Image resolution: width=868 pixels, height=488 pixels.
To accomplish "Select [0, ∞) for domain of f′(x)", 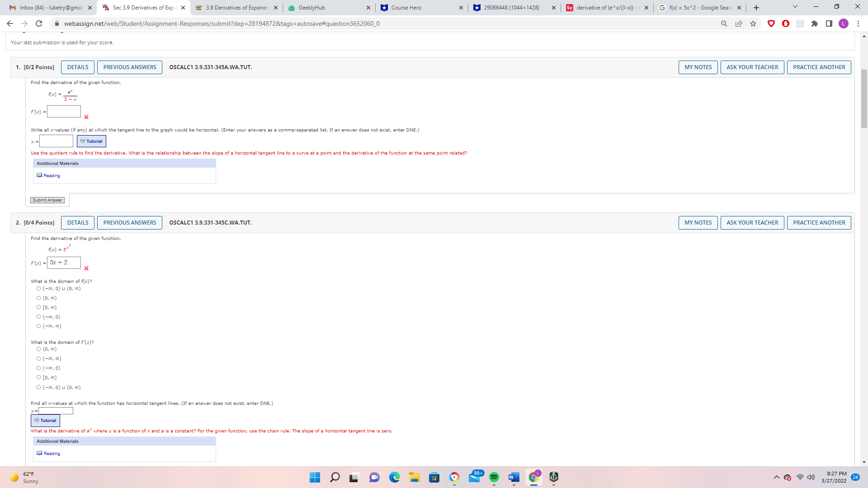I will (39, 378).
